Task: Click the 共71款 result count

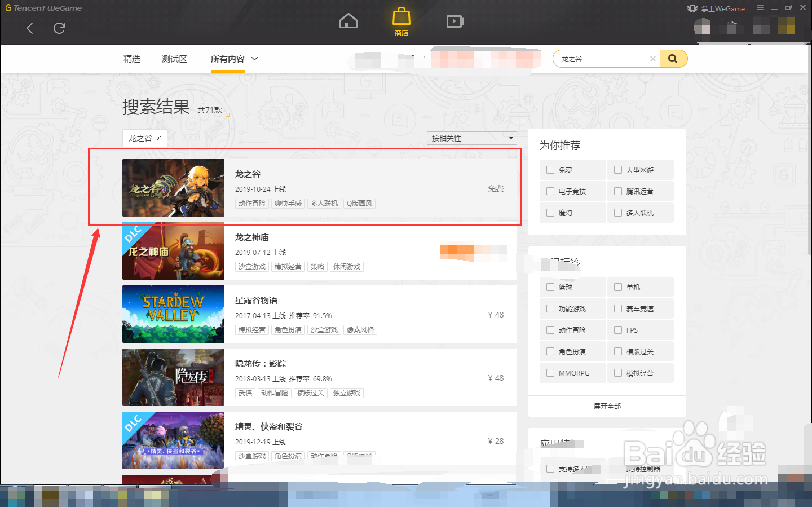Action: pyautogui.click(x=210, y=110)
